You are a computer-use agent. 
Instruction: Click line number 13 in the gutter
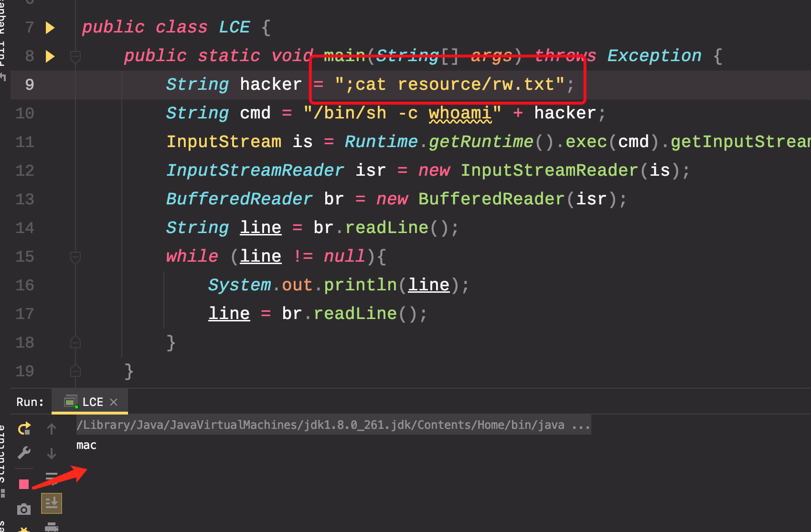coord(25,200)
